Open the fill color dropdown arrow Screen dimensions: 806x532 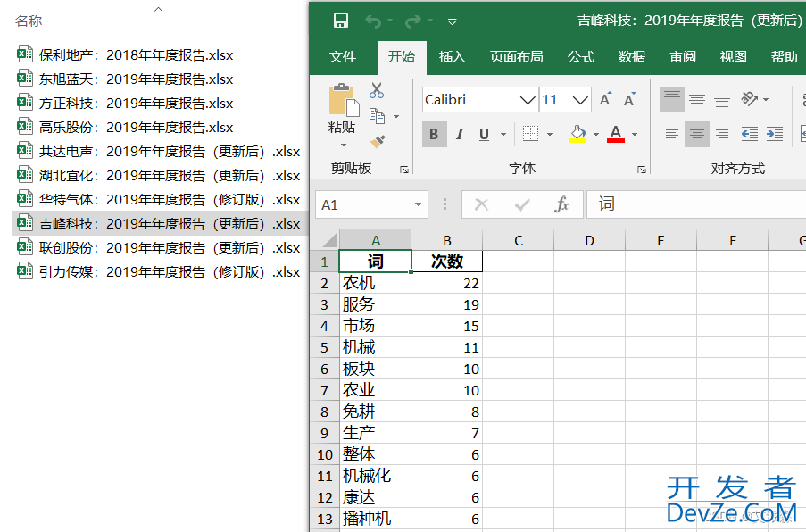click(x=596, y=135)
